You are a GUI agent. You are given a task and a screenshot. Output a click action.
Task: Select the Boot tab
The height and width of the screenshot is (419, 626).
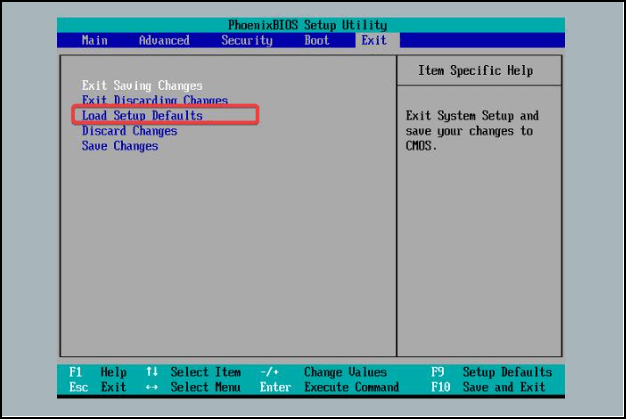coord(316,41)
